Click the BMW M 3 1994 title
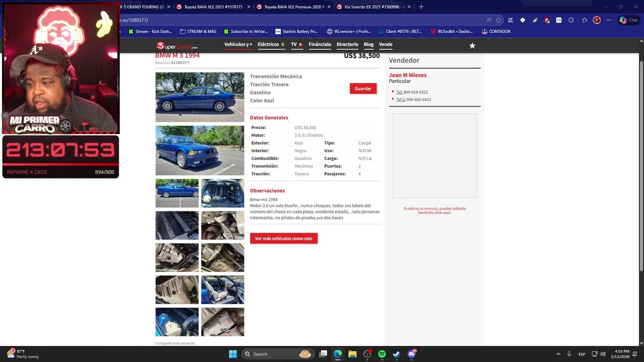Screen dimensions: 644x362 coord(177,55)
